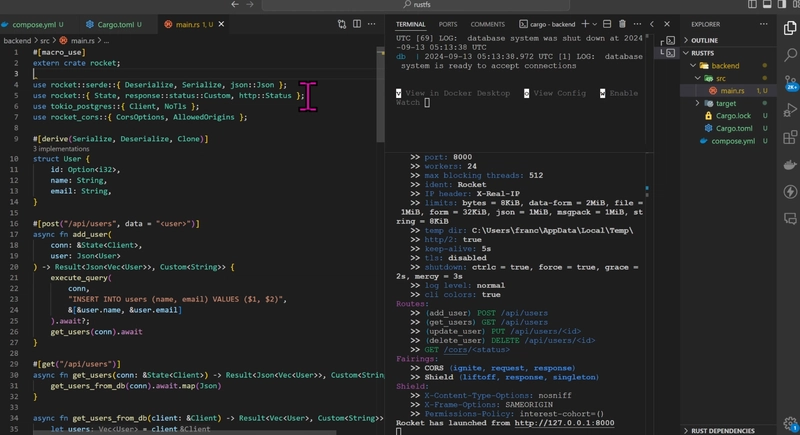Open the launch profile dropdown beside plus
800x435 pixels.
point(595,24)
